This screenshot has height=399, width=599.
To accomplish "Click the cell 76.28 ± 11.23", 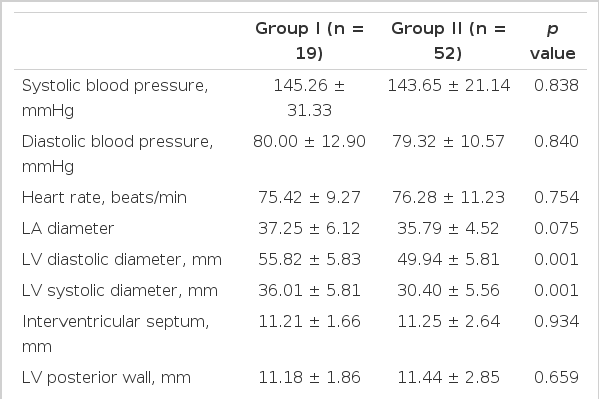I will tap(448, 198).
